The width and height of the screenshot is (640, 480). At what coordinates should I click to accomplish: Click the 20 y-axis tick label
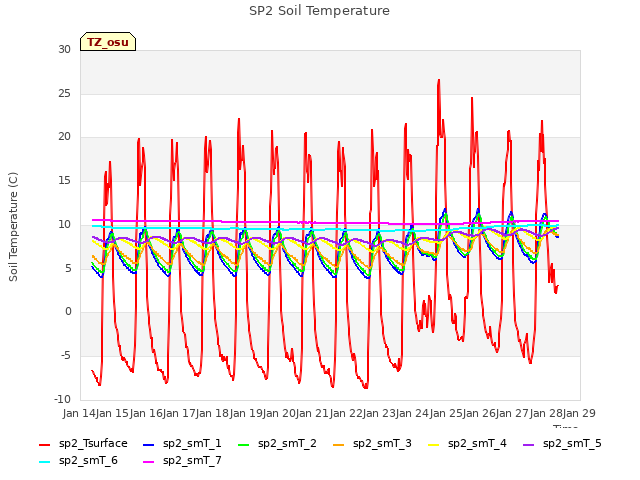pos(64,137)
